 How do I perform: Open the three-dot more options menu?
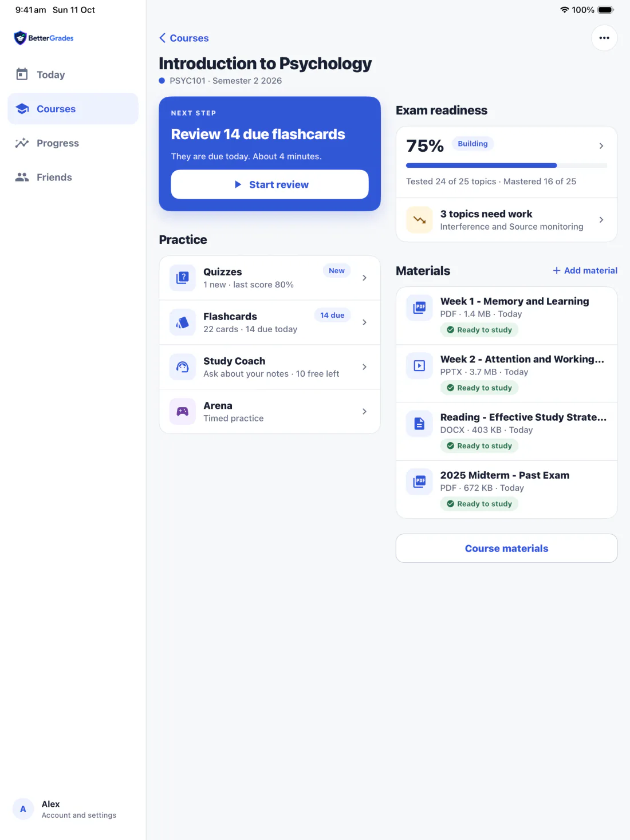[604, 38]
